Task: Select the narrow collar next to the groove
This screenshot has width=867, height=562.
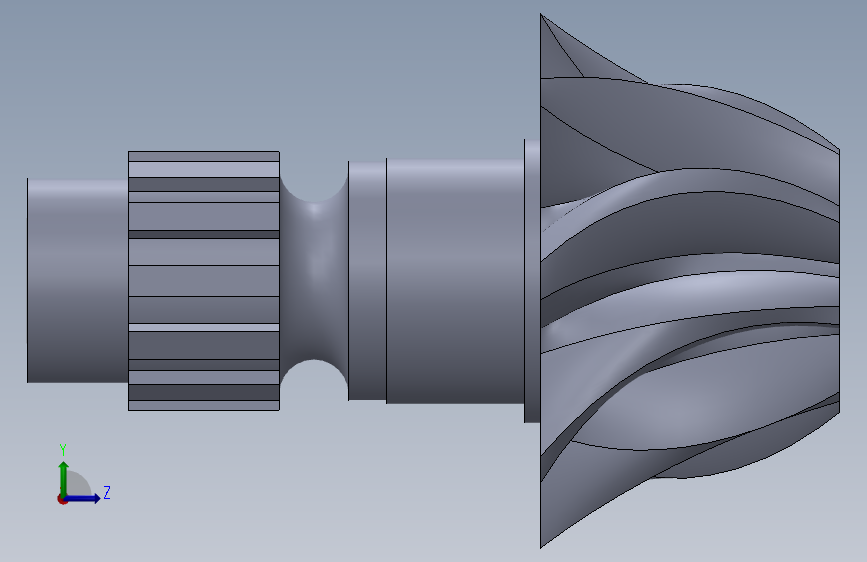Action: [x=367, y=280]
